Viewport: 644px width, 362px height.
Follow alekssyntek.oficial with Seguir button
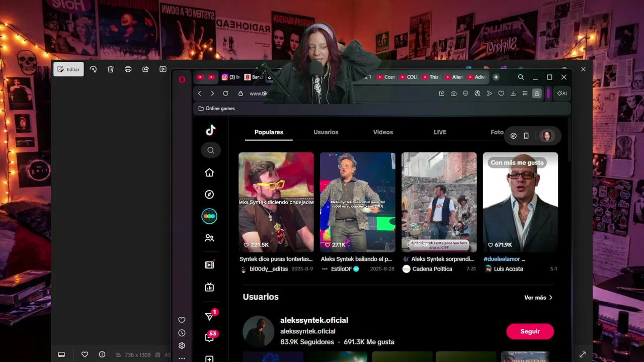[530, 331]
